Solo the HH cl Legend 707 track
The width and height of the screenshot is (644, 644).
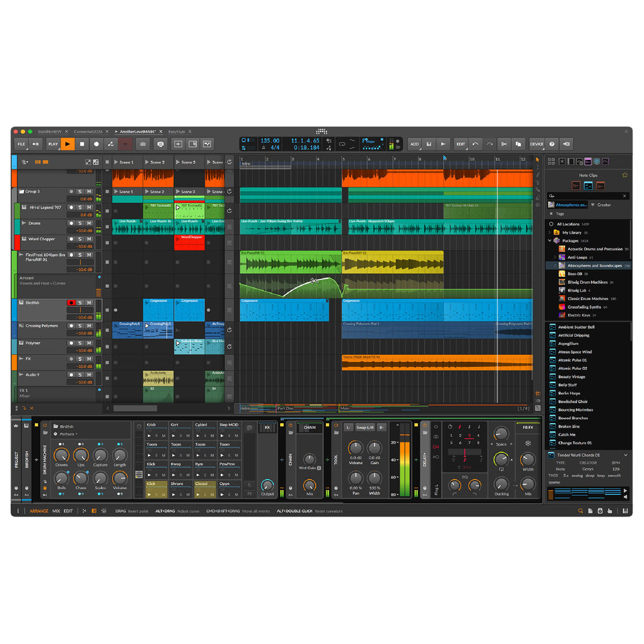[80, 207]
